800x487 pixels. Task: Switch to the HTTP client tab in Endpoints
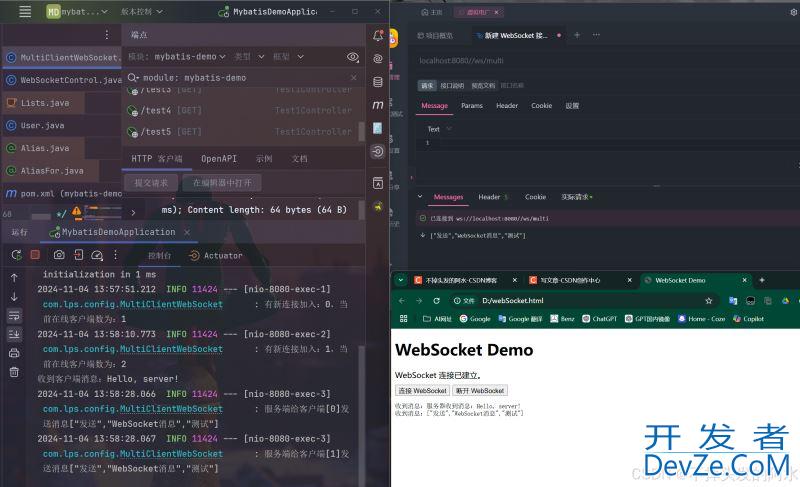[x=157, y=159]
